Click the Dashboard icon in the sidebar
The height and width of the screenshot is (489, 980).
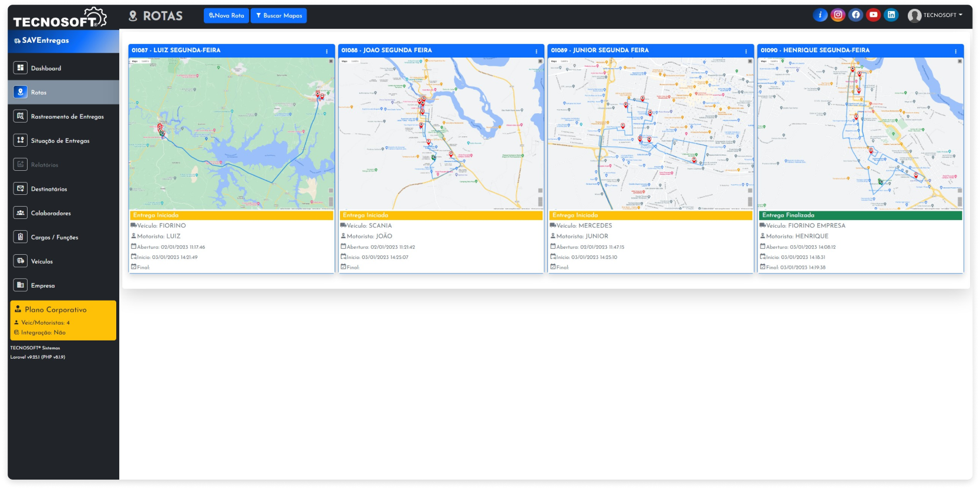[x=21, y=68]
